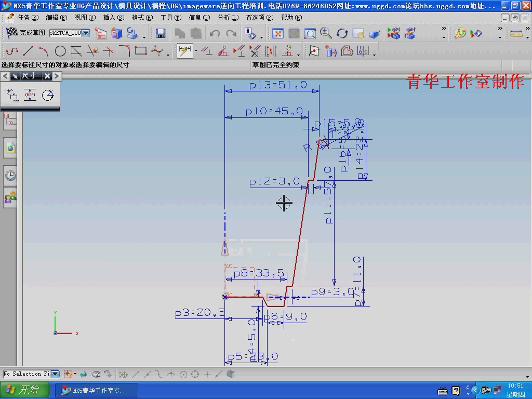The height and width of the screenshot is (399, 532).
Task: Open the 插入(S) Insert menu
Action: pyautogui.click(x=114, y=17)
